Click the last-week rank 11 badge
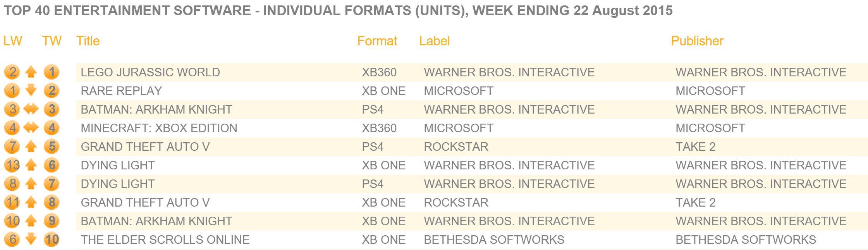This screenshot has width=868, height=250. (12, 202)
